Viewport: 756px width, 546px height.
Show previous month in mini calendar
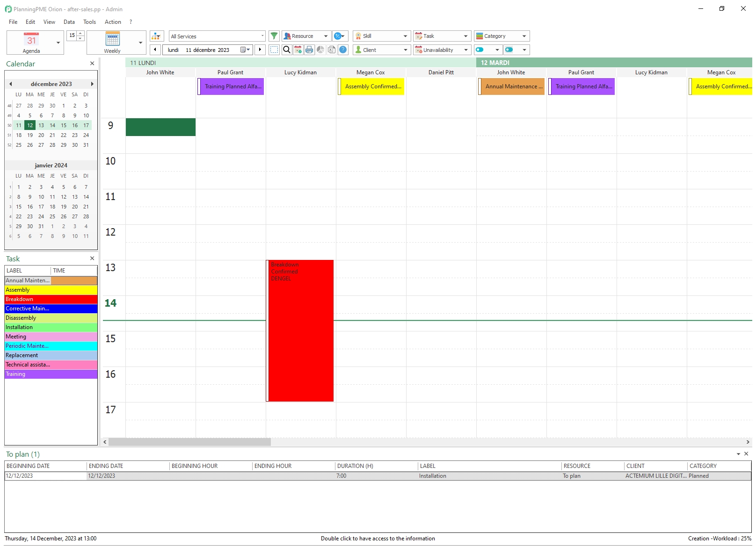[10, 84]
